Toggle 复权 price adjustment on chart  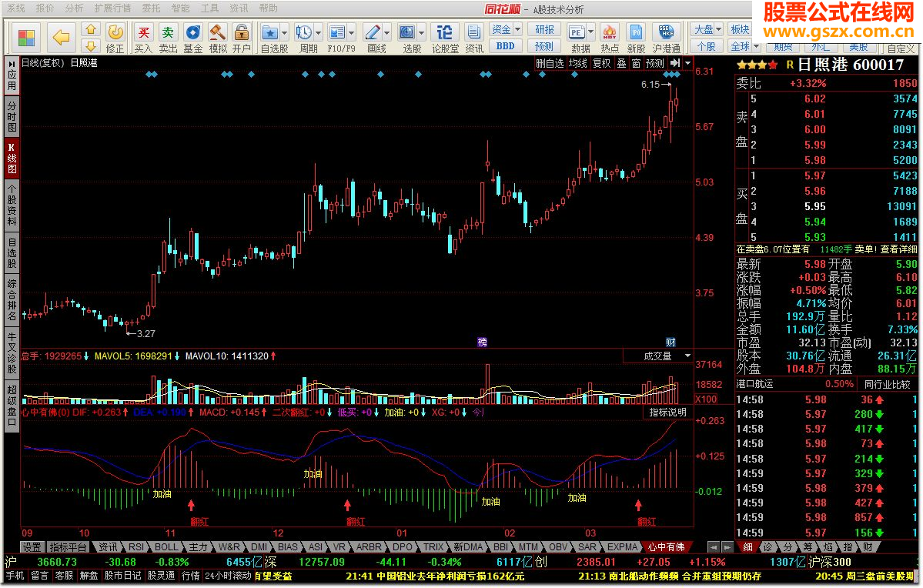pyautogui.click(x=601, y=63)
